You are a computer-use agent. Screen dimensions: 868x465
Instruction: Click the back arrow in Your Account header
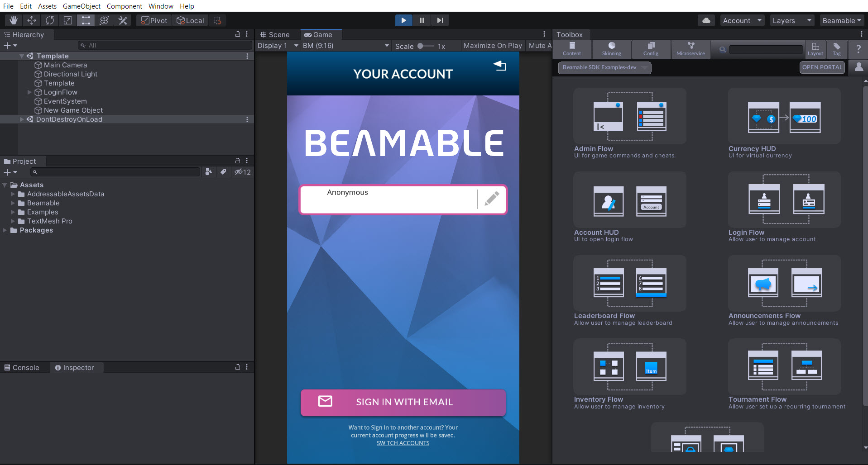500,66
